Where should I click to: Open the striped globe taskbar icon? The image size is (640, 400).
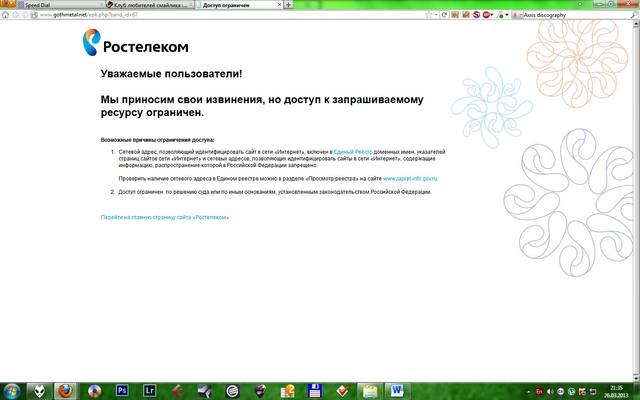click(233, 391)
